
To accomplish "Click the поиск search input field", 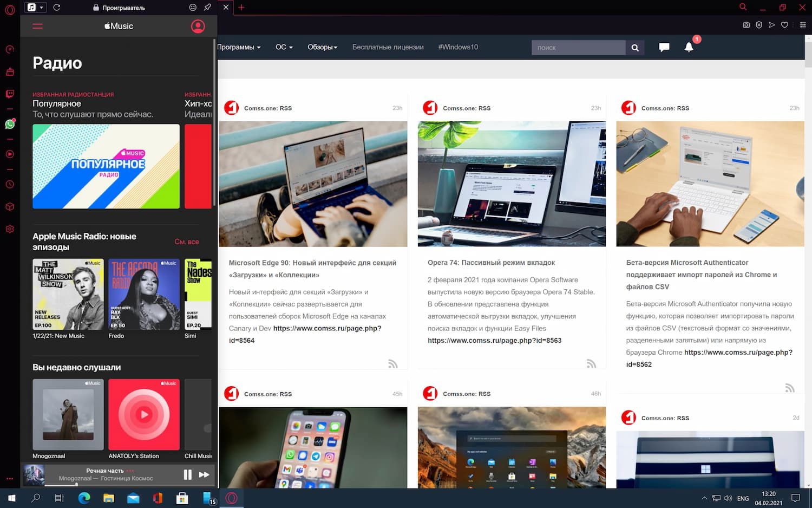I will pyautogui.click(x=579, y=48).
